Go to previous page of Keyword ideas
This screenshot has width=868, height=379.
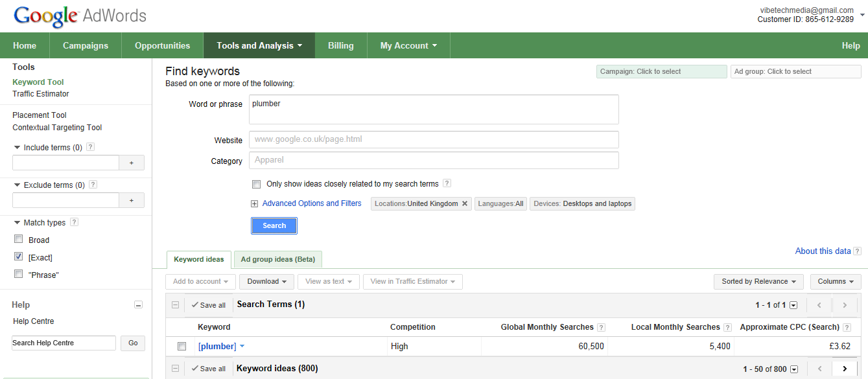pyautogui.click(x=819, y=369)
